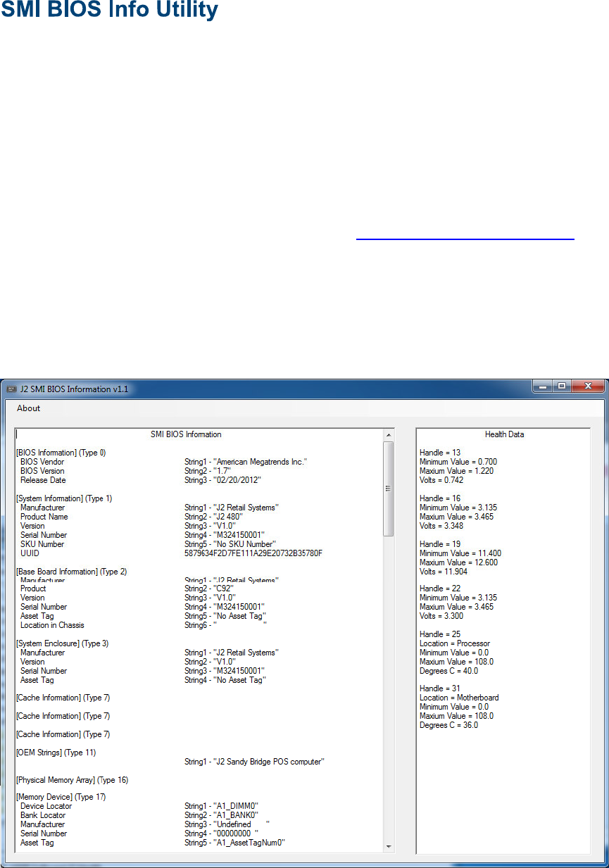This screenshot has width=609, height=868.
Task: Click the "SMI BIOS Infomation" header text
Action: (x=186, y=434)
